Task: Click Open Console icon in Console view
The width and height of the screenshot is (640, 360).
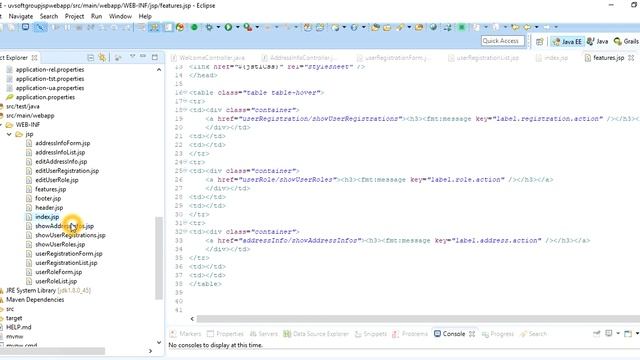Action: 629,334
